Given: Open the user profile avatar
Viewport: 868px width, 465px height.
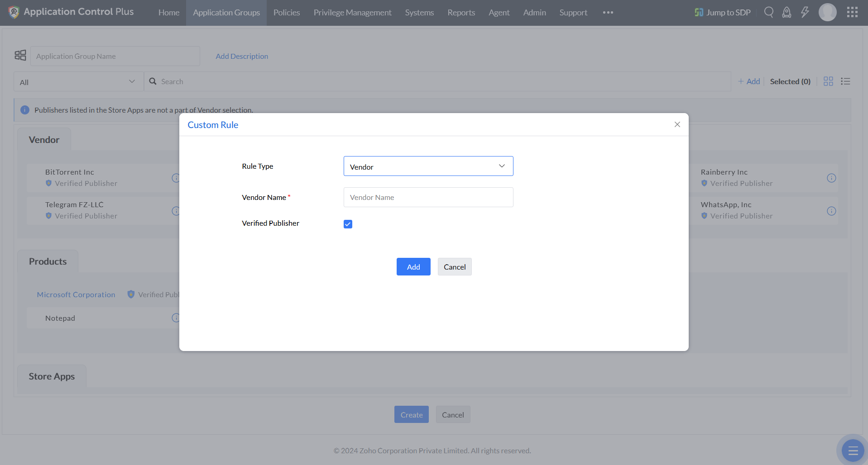Looking at the screenshot, I should pos(828,12).
